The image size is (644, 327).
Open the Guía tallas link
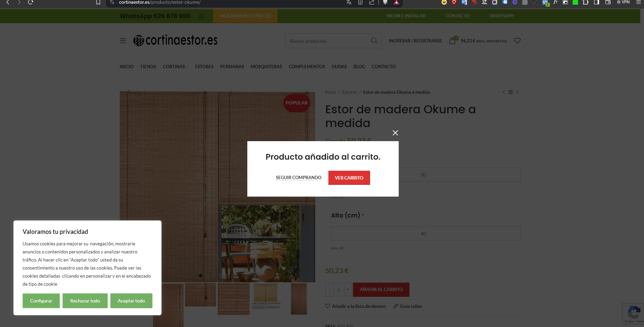pos(408,306)
